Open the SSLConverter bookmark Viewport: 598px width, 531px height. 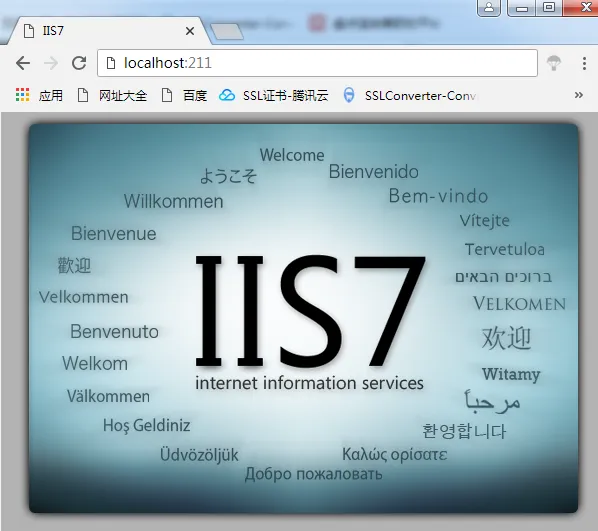tap(409, 95)
